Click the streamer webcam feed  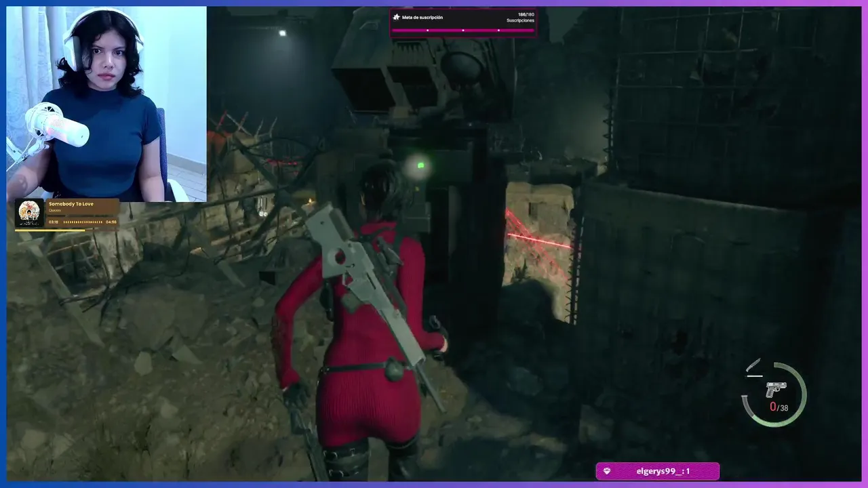coord(106,104)
